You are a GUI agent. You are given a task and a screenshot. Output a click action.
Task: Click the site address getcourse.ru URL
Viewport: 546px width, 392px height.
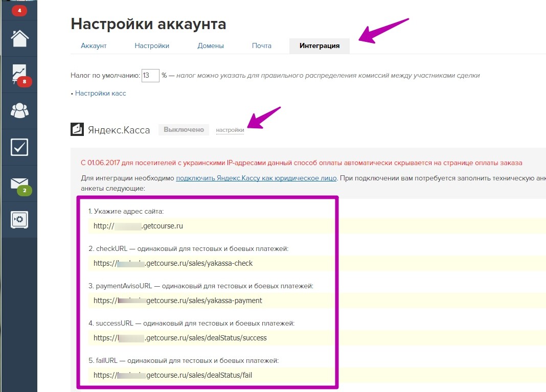point(138,226)
